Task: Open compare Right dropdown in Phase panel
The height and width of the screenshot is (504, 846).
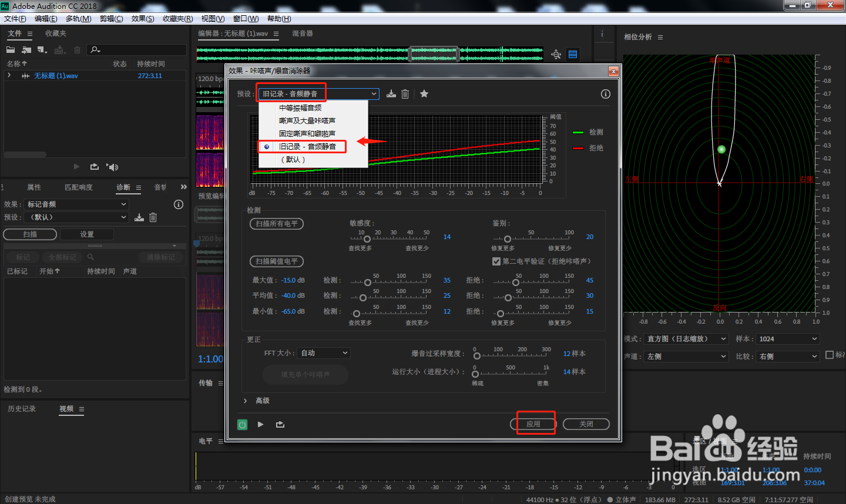Action: click(x=787, y=357)
